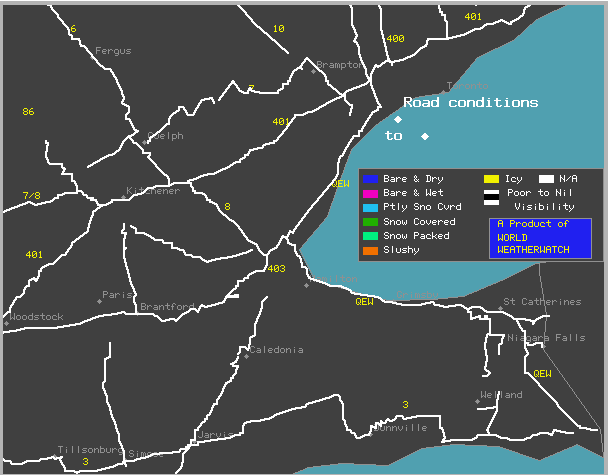Select the orange Slushy legend swatch
The width and height of the screenshot is (608, 475).
(x=370, y=251)
